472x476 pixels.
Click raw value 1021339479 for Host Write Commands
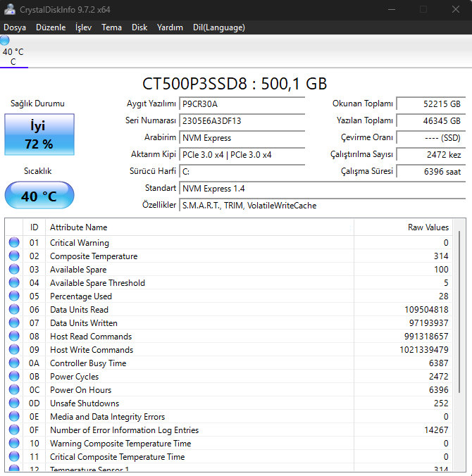click(x=424, y=349)
